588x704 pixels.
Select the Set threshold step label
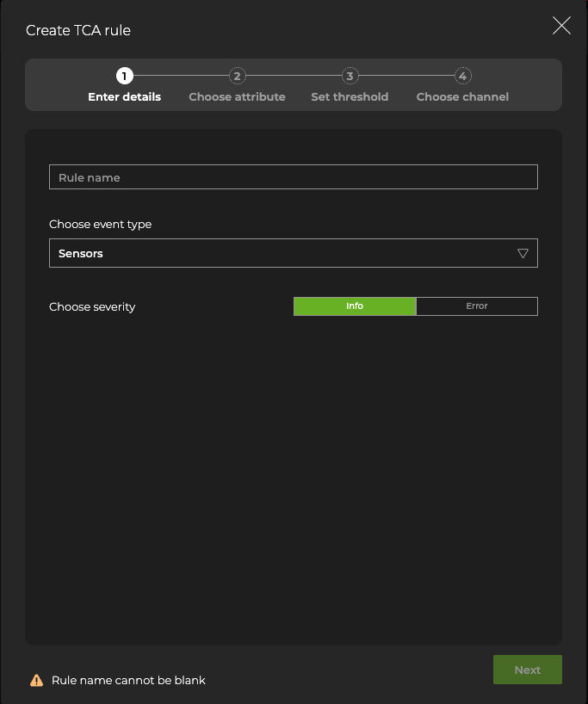[x=350, y=97]
